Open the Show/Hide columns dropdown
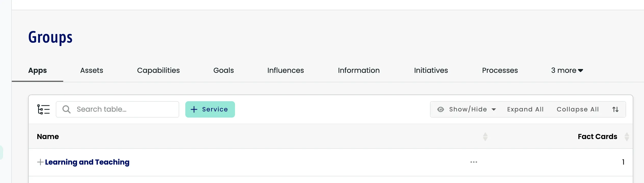Screen dimensions: 644x183 coord(468,109)
